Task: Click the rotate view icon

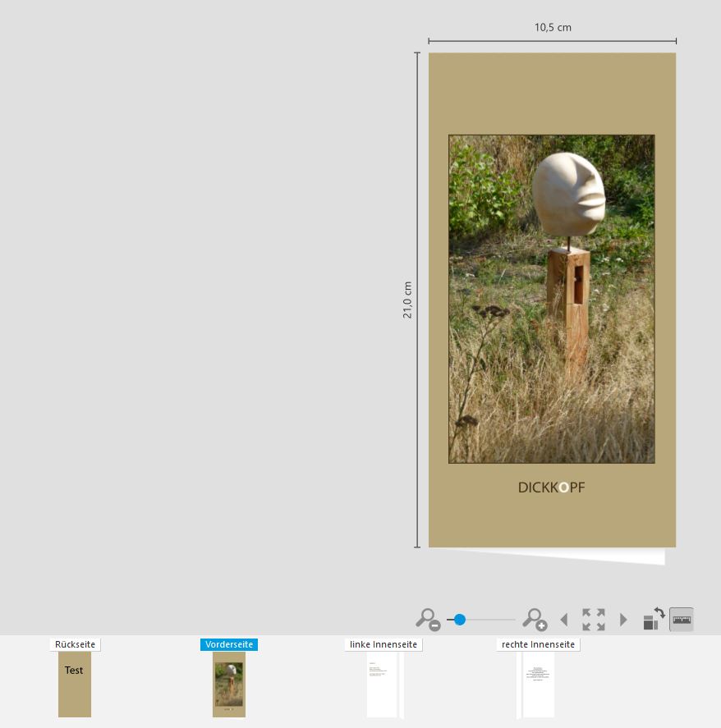Action: click(x=654, y=619)
